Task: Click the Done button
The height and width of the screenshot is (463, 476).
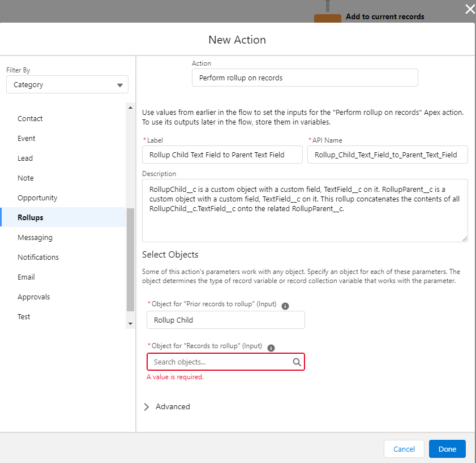Action: (x=447, y=449)
